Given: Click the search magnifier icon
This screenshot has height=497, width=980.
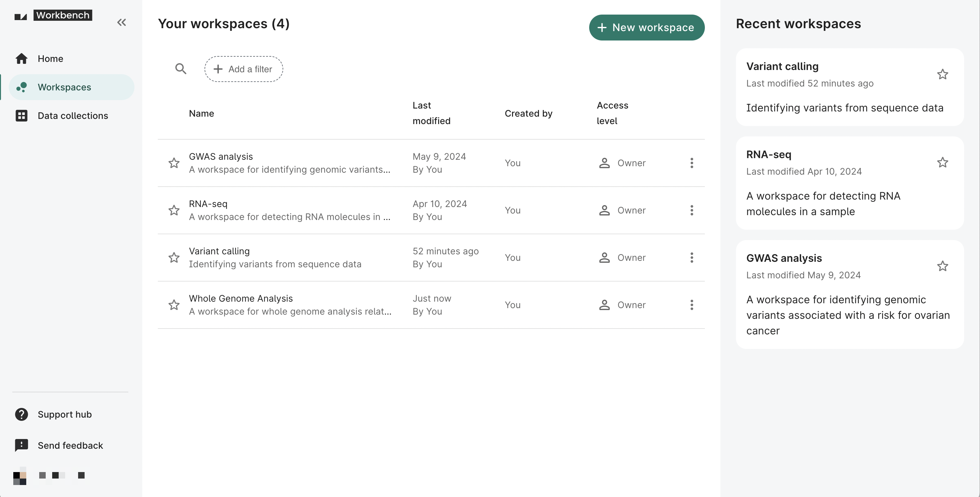Looking at the screenshot, I should (180, 68).
